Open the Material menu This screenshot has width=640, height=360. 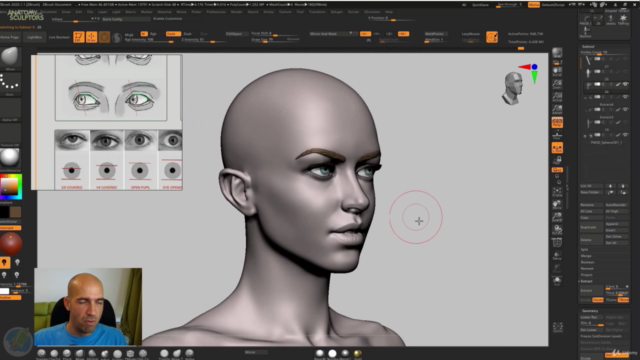click(x=164, y=12)
